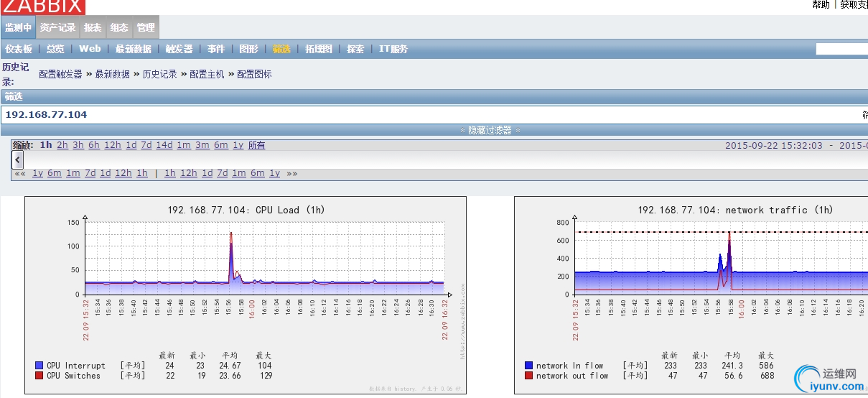
Task: Set zoom to 2h
Action: tap(62, 145)
